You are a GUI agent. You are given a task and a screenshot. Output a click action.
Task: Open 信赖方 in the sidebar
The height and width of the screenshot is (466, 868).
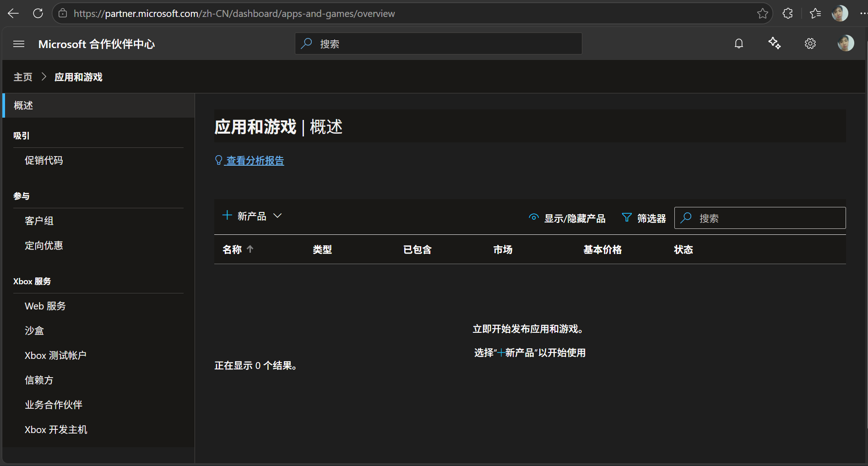point(39,380)
